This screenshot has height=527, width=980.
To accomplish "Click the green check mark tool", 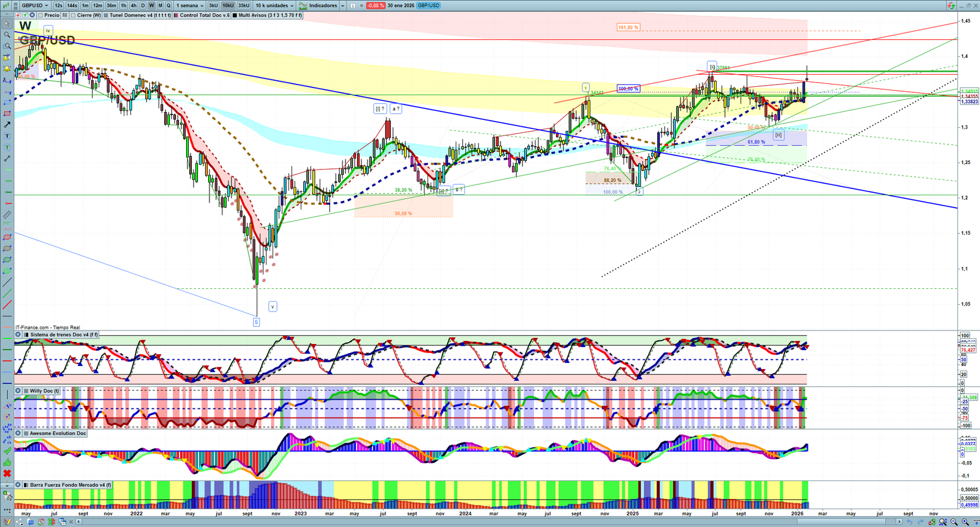I will pos(7,450).
